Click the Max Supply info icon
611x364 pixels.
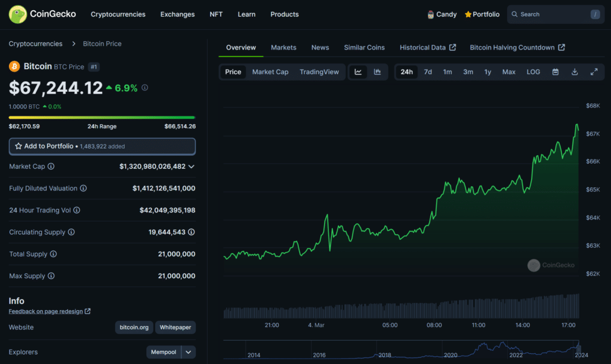tap(51, 276)
